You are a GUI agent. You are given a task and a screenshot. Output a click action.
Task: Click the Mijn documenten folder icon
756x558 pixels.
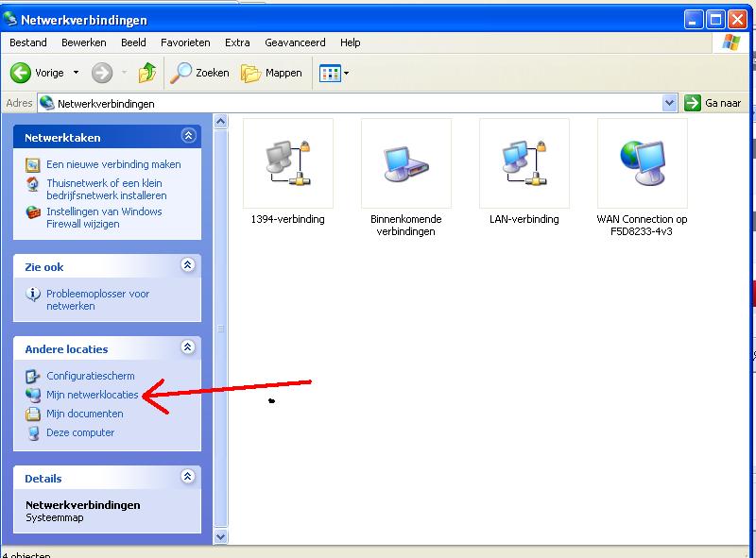(x=32, y=414)
